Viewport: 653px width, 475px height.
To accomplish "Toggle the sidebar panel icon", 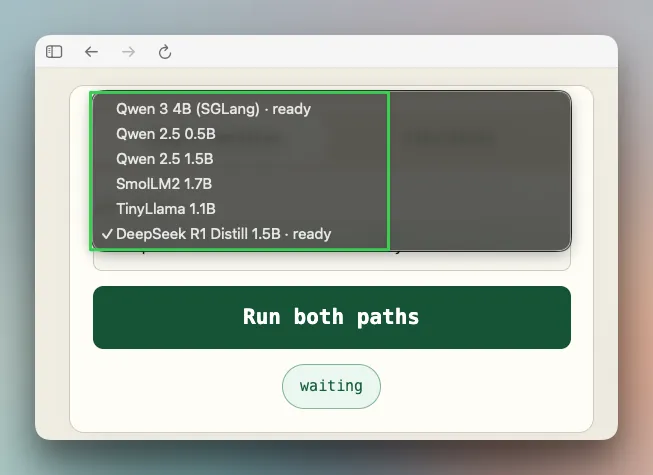I will [x=54, y=52].
